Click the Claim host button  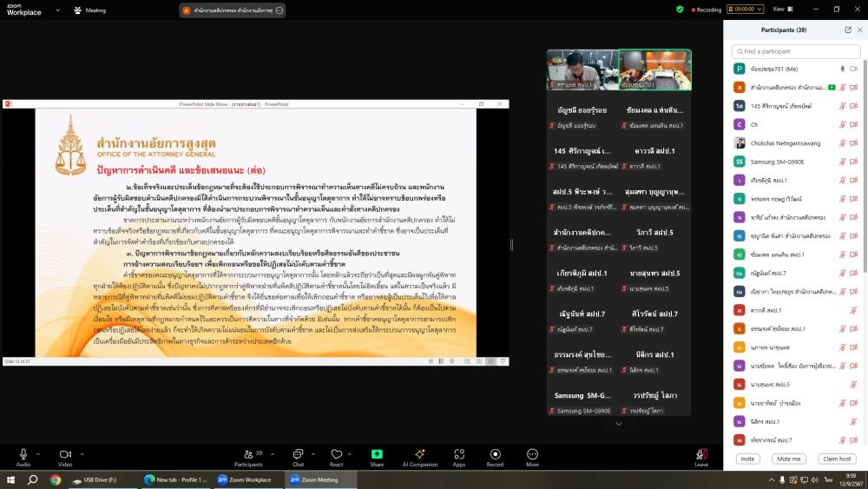pos(837,459)
